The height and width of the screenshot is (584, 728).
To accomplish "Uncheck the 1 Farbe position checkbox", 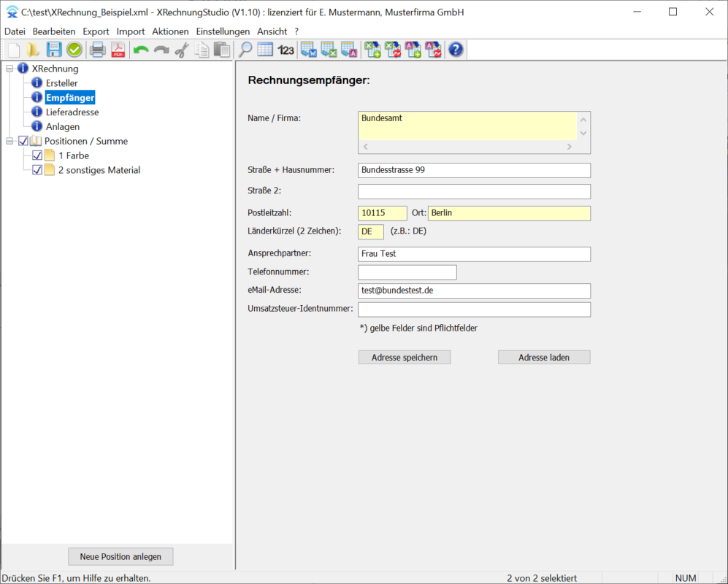I will pos(37,155).
